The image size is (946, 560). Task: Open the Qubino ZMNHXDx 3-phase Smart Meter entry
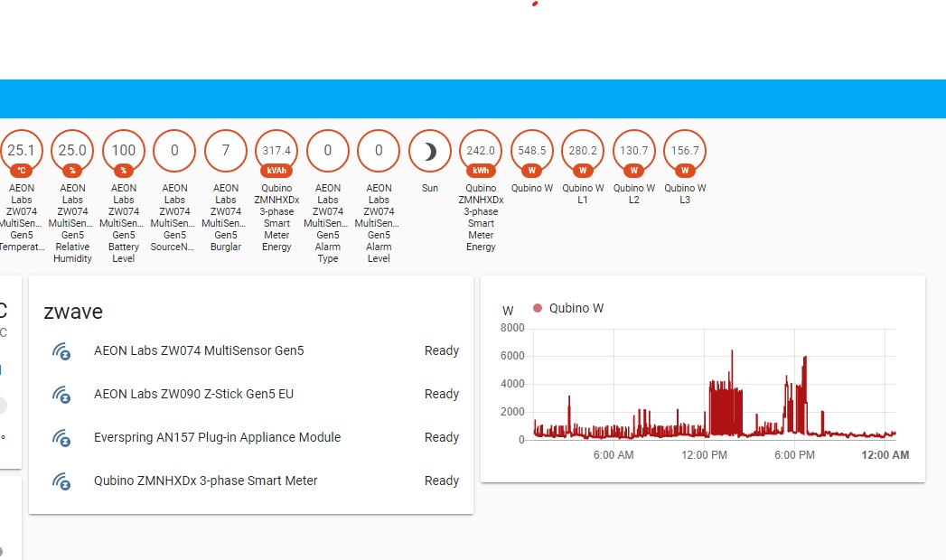(206, 481)
